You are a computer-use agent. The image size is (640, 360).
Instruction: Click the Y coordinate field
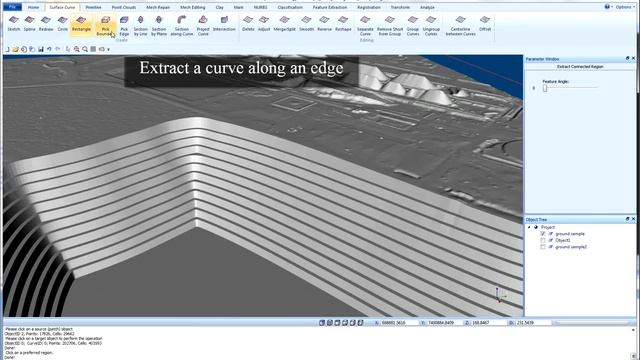(445, 323)
